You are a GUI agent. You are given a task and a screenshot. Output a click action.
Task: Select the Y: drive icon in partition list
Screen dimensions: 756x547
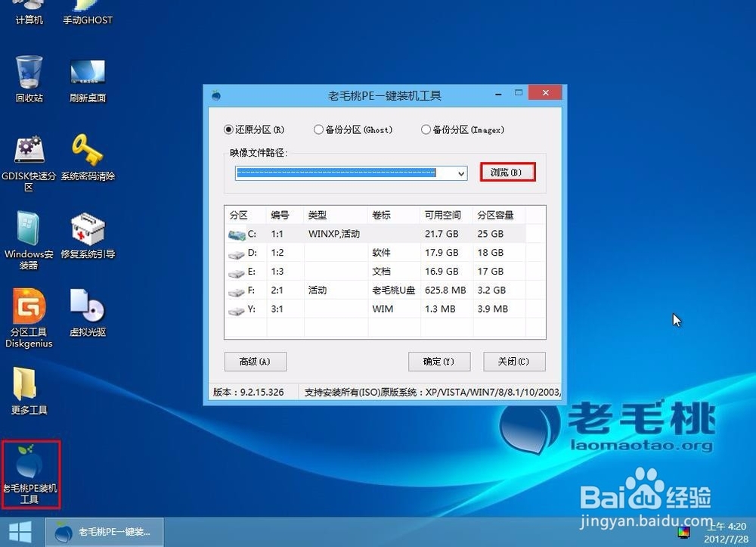click(x=236, y=310)
